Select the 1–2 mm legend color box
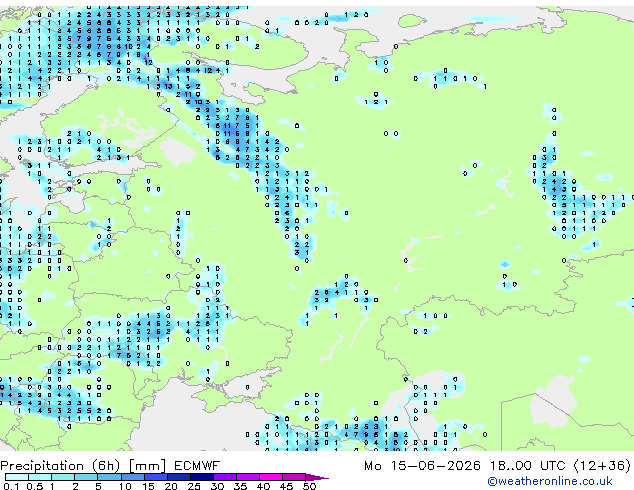The width and height of the screenshot is (634, 490). (63, 477)
